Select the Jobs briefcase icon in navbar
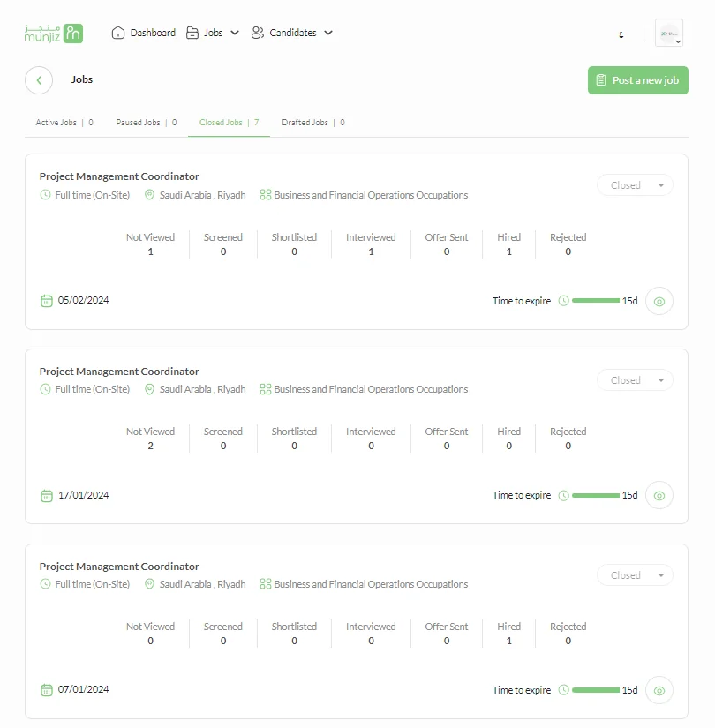The width and height of the screenshot is (715, 728). pos(191,32)
